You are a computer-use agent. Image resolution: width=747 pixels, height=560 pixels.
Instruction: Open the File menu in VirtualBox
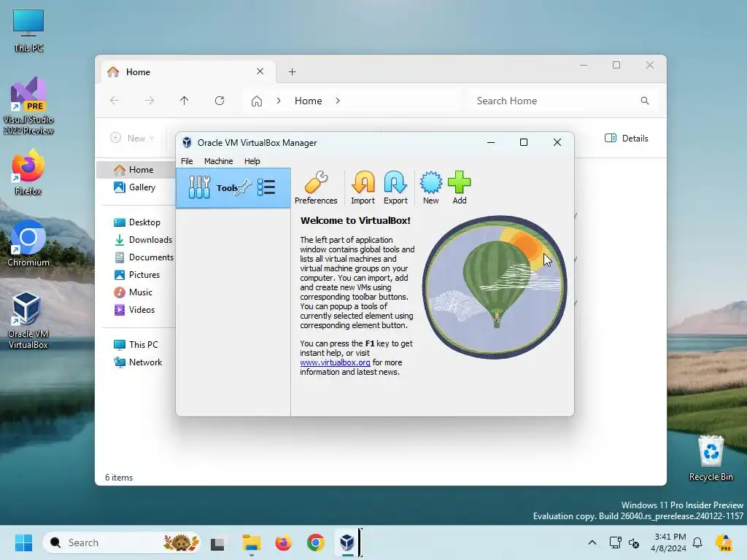187,161
